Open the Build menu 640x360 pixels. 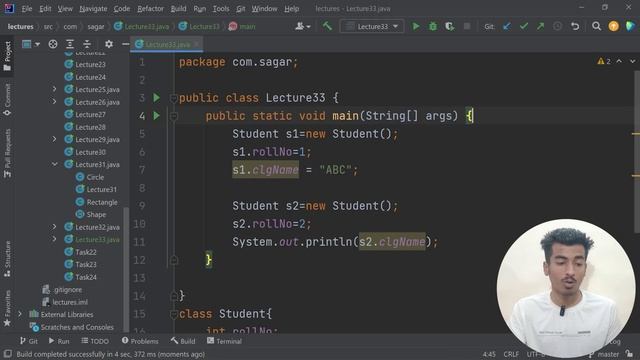pyautogui.click(x=178, y=9)
